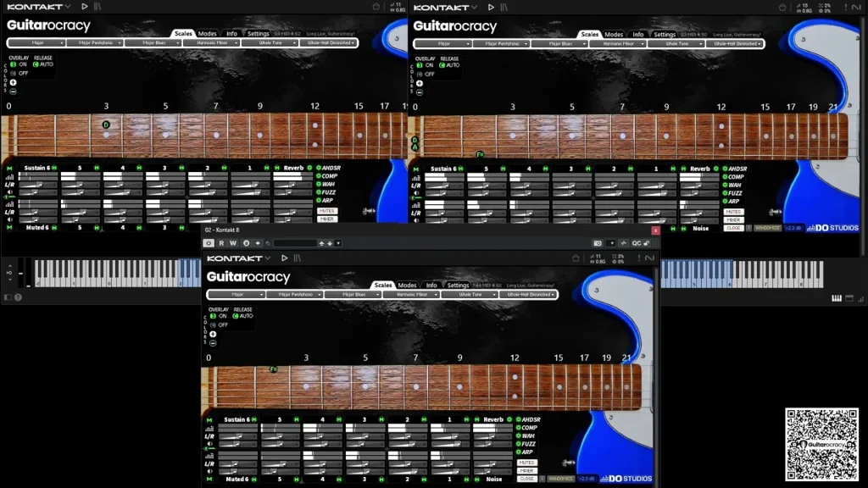Toggle whammy bar icon in front window
The width and height of the screenshot is (868, 488).
pyautogui.click(x=569, y=463)
